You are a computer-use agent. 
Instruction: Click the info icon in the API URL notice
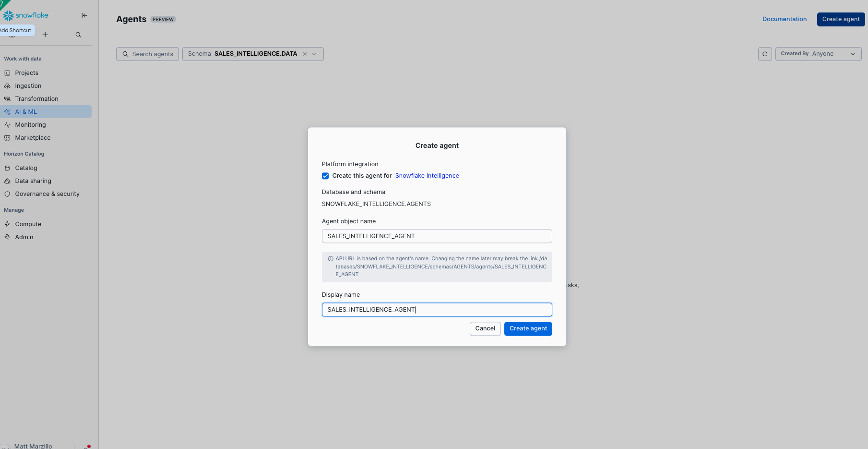tap(331, 259)
